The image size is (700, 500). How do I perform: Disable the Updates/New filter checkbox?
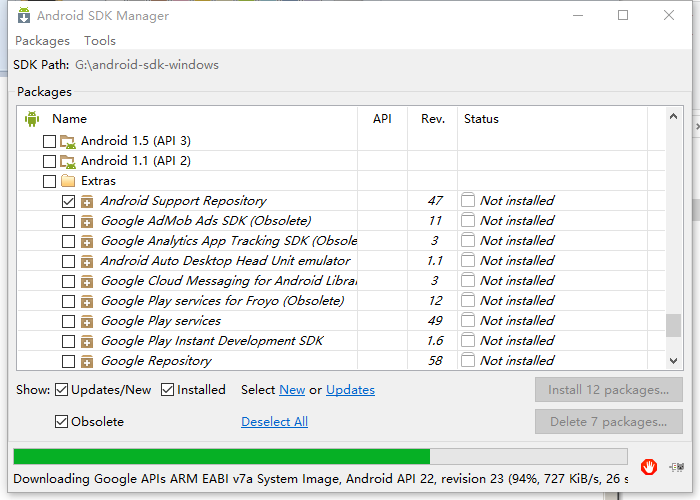(x=61, y=390)
